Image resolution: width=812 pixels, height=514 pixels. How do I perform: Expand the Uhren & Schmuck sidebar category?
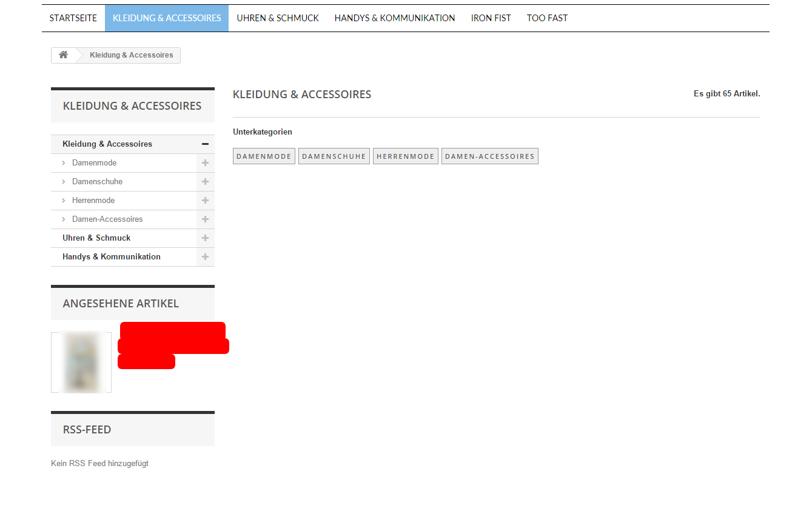[x=205, y=238]
